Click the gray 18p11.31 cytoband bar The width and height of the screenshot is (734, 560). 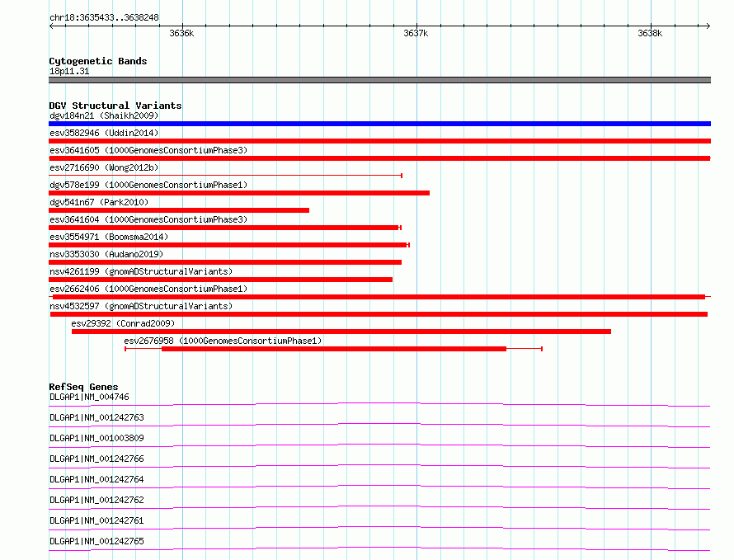tap(379, 80)
